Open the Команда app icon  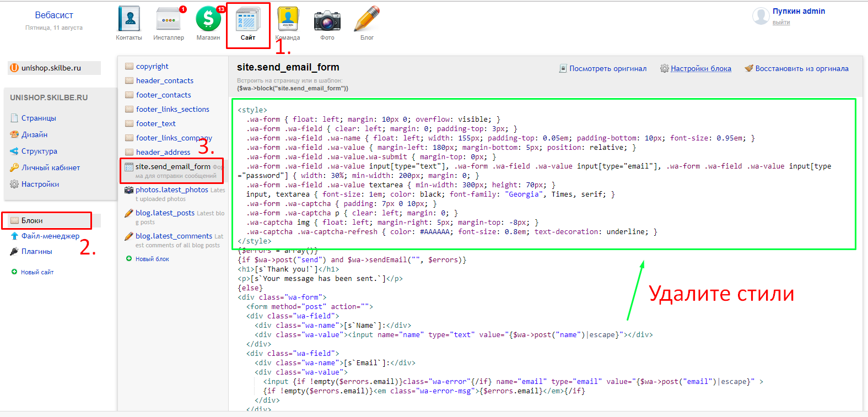(288, 20)
